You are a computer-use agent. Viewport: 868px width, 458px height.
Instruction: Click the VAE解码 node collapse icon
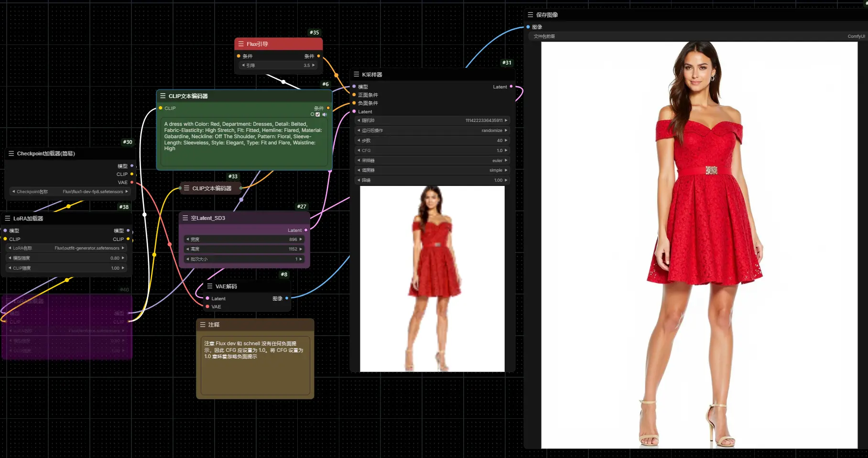(209, 286)
